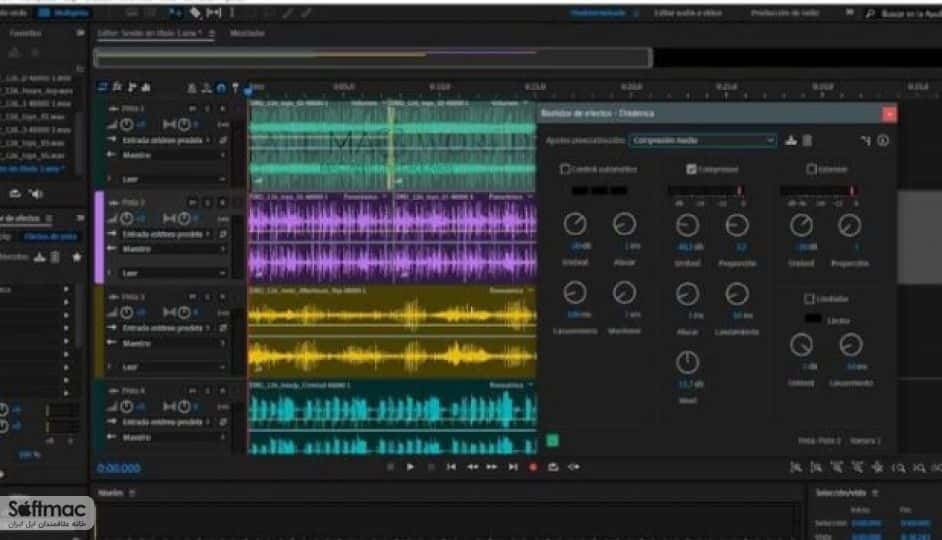Open channel map editor in effect dialog
This screenshot has width=942, height=540.
[865, 141]
